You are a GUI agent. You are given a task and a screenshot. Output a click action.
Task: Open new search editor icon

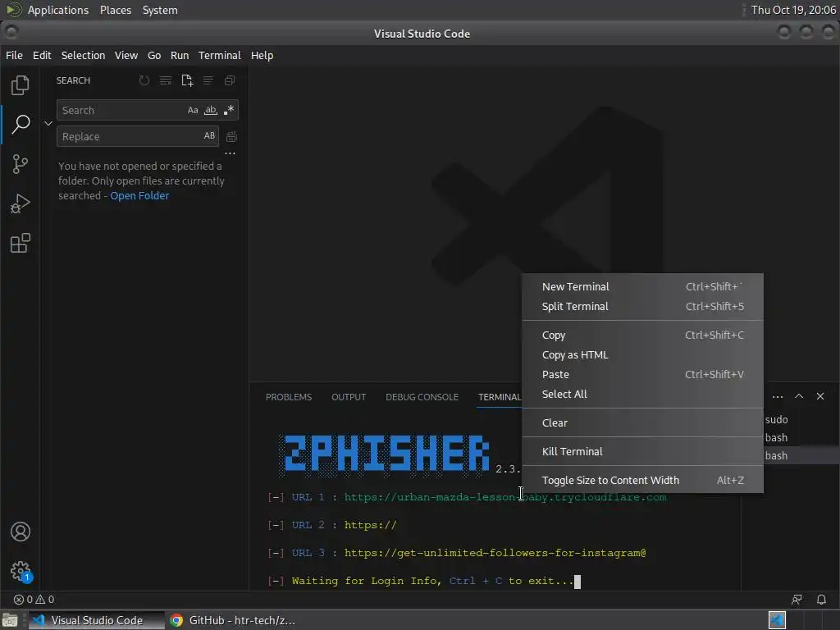tap(187, 80)
